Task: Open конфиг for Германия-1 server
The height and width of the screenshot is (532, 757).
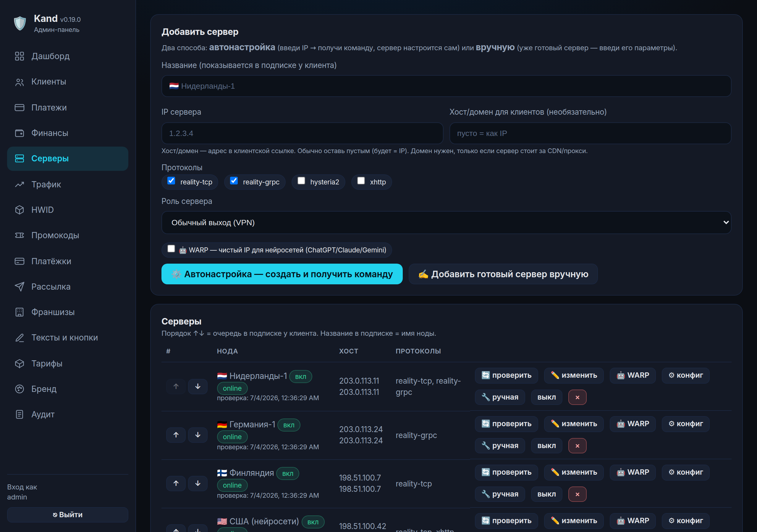Action: pos(685,424)
